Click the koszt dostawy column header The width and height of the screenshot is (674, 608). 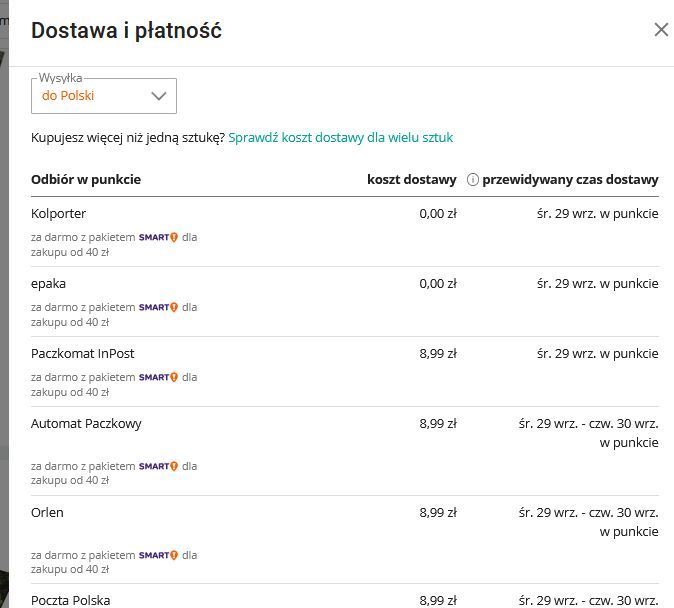tap(411, 180)
